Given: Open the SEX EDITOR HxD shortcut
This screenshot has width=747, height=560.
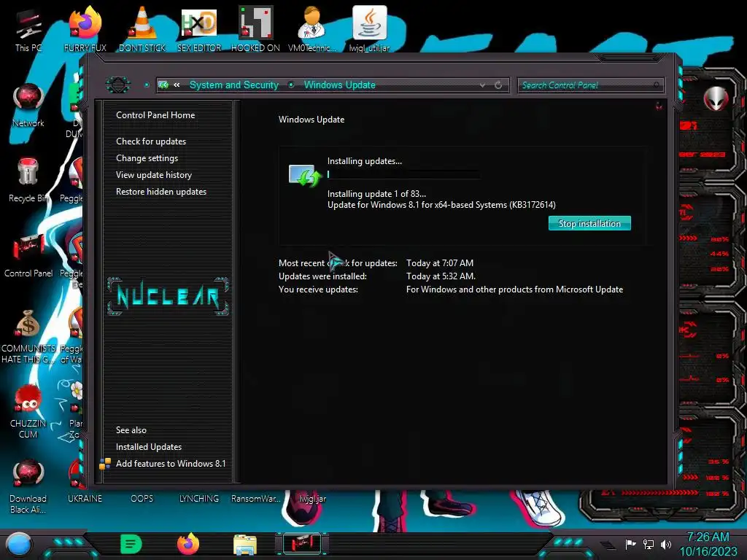Looking at the screenshot, I should [199, 29].
